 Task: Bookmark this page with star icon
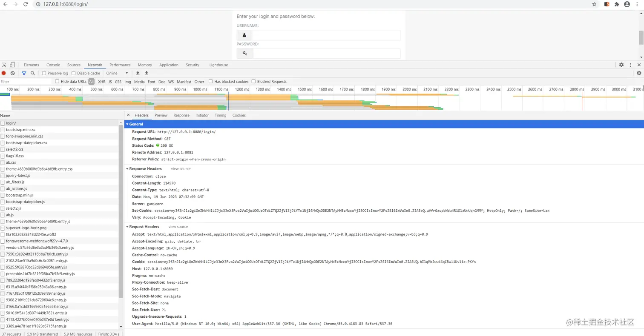click(x=594, y=4)
